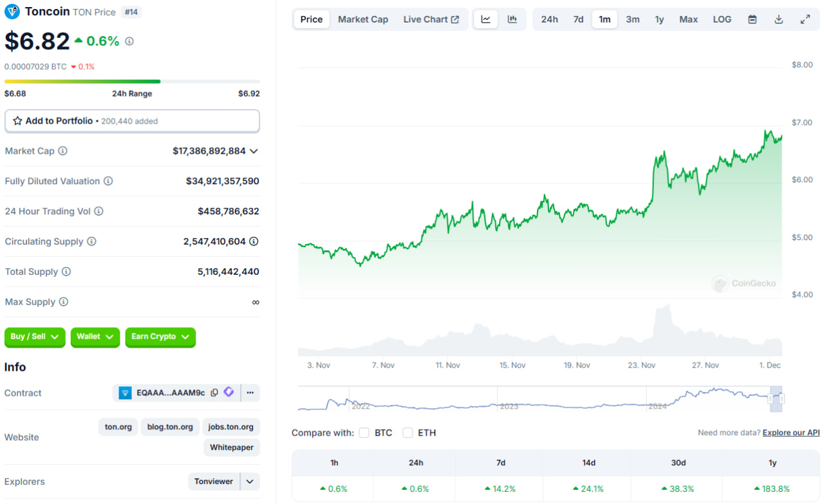Tick the BTC compare checkbox
Viewport: 824px width, 504px height.
(x=364, y=433)
